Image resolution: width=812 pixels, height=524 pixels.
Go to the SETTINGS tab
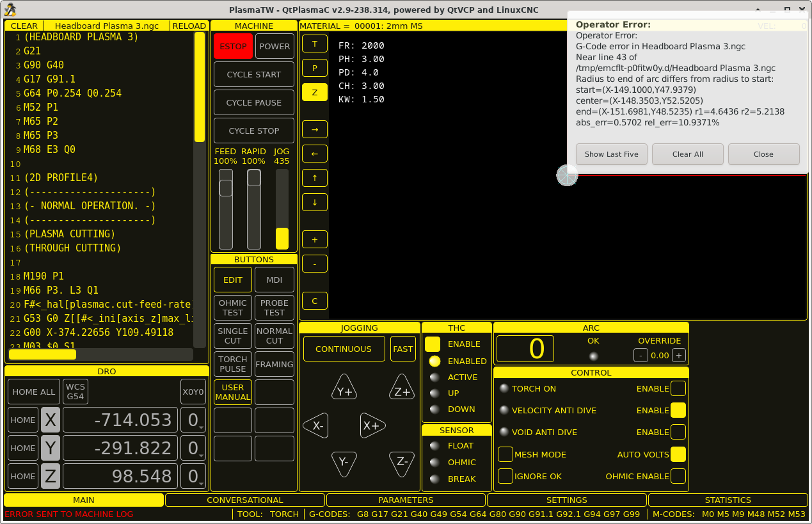[567, 500]
